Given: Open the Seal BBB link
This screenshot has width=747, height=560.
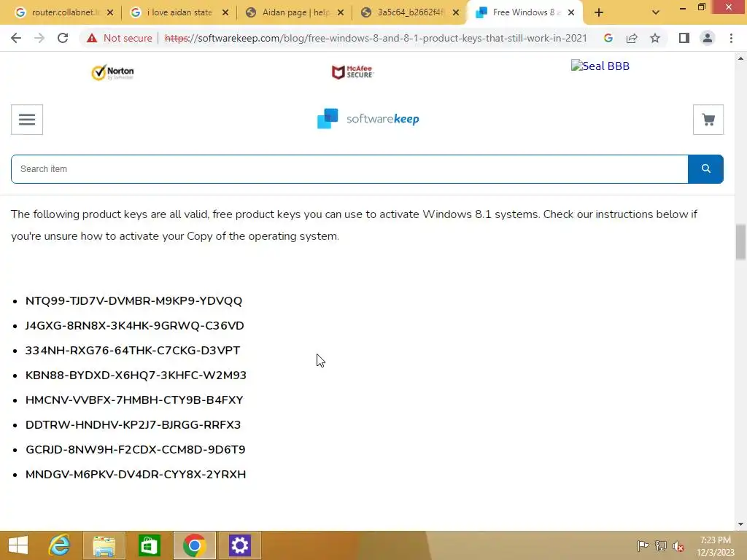Looking at the screenshot, I should pyautogui.click(x=600, y=66).
